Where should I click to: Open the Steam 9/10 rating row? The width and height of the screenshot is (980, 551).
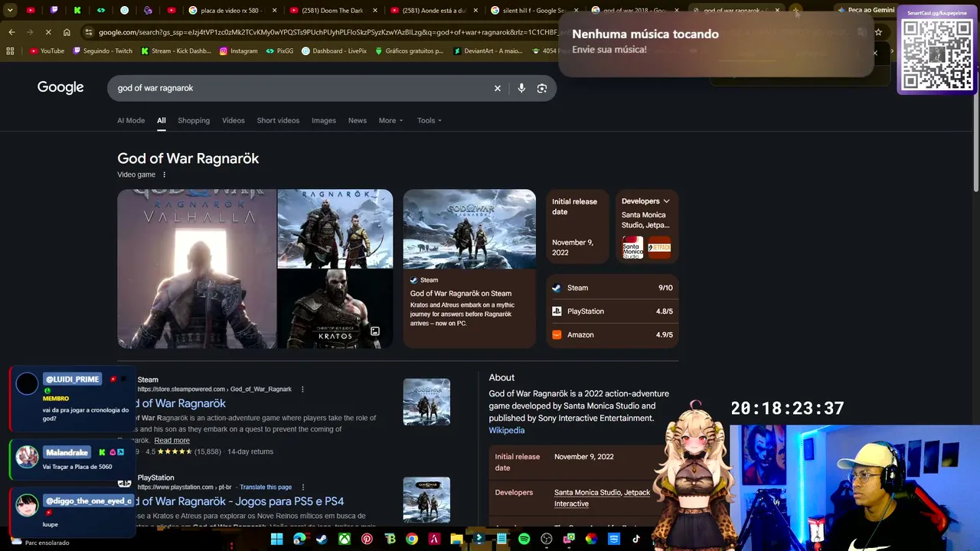click(613, 288)
